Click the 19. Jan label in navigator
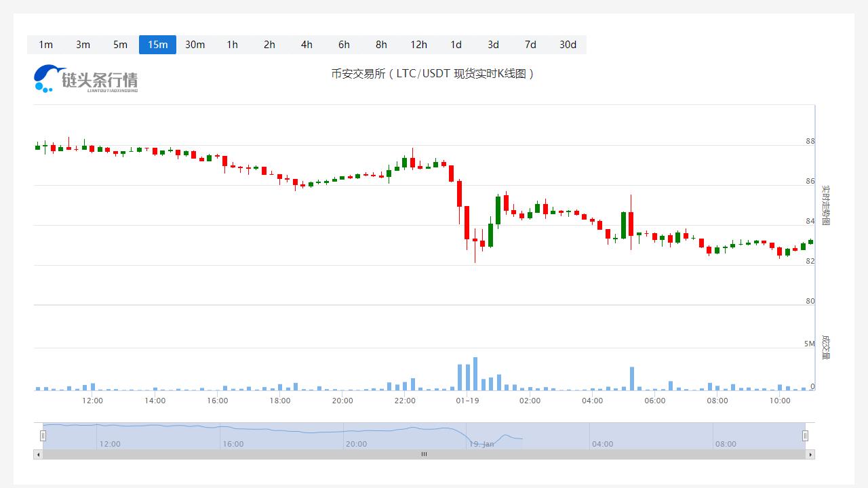Image resolution: width=868 pixels, height=488 pixels. pyautogui.click(x=481, y=444)
